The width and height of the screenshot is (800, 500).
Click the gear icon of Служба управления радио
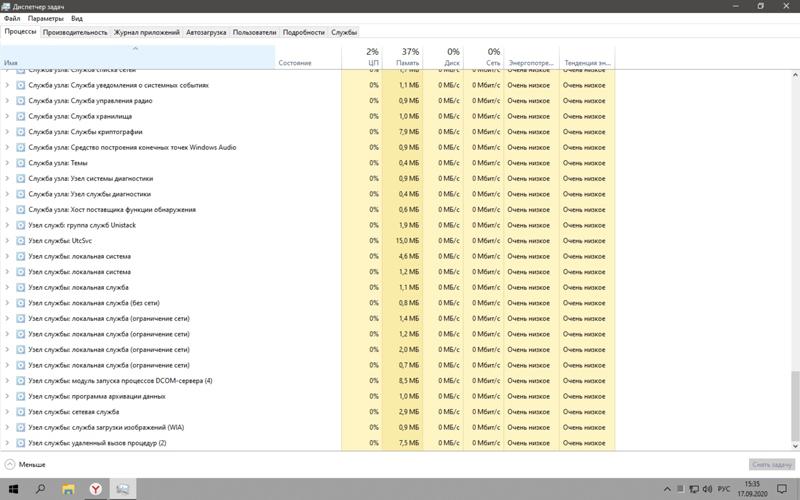pos(20,101)
